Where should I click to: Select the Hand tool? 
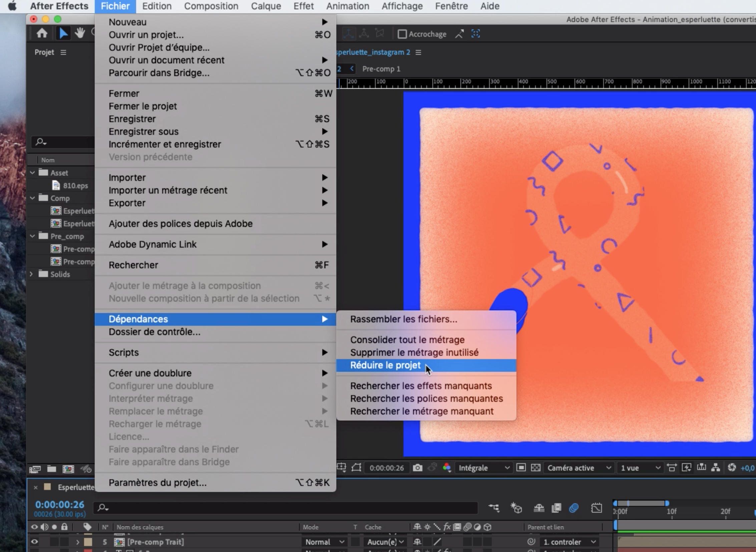80,33
